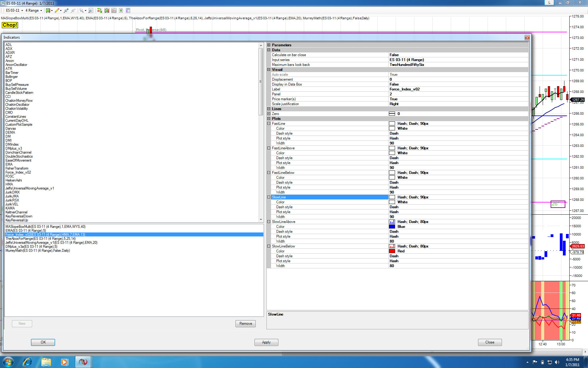Open Windows Media Player from the taskbar
The image size is (588, 368).
65,362
